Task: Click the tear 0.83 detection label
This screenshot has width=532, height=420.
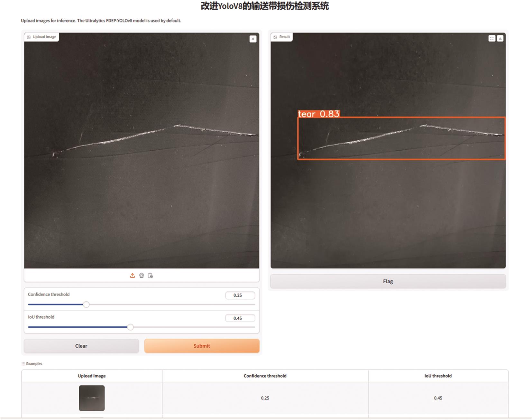Action: coord(318,114)
